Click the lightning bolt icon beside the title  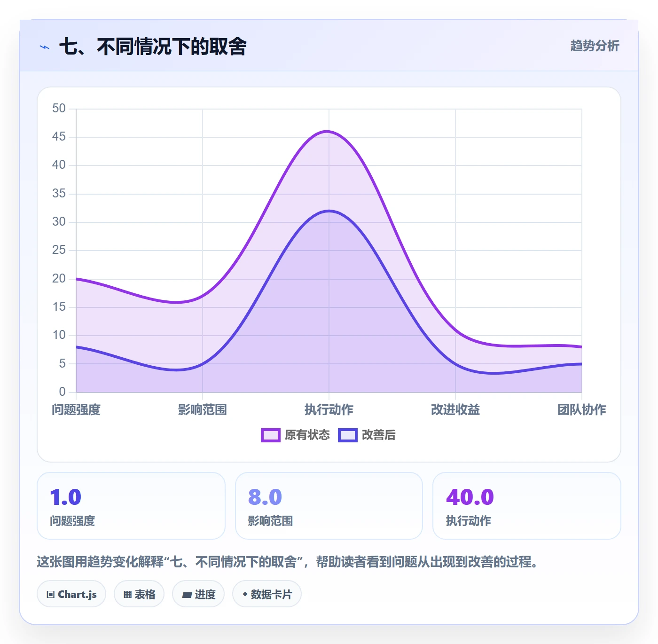[x=45, y=47]
